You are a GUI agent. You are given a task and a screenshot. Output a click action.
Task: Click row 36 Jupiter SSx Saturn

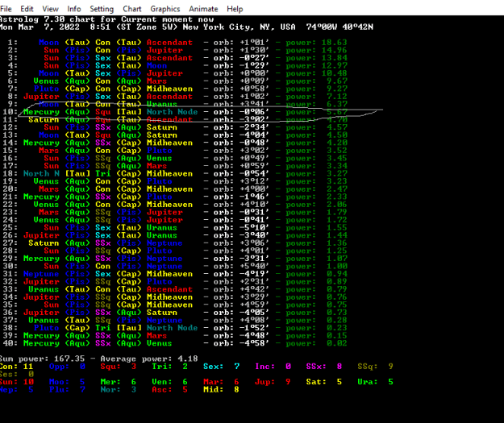coord(175,312)
